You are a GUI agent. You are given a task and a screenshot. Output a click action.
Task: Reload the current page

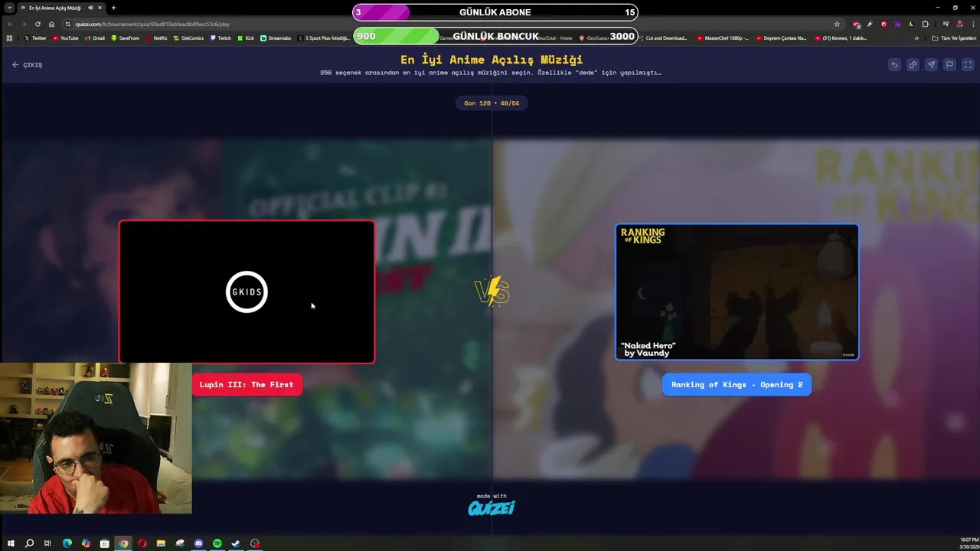38,24
